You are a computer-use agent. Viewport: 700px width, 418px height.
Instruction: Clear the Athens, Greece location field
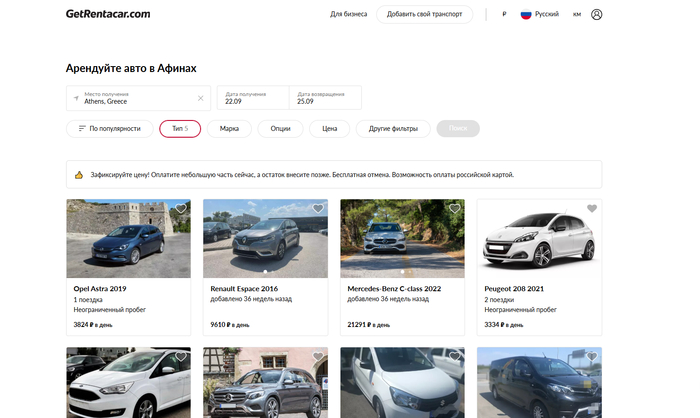200,98
